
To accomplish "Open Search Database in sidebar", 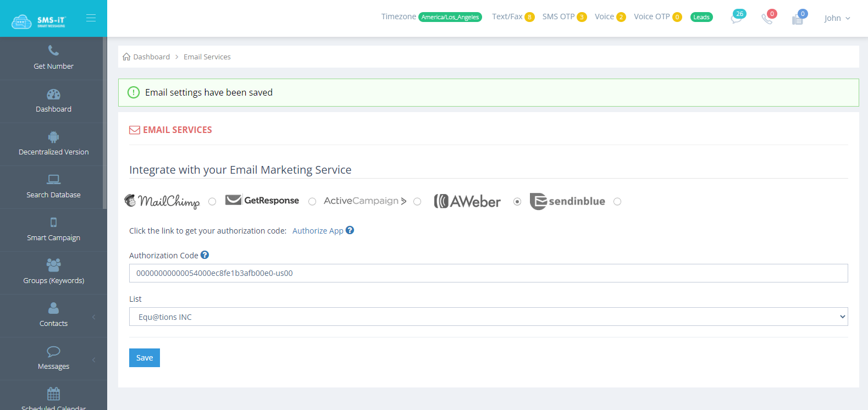I will coord(53,195).
